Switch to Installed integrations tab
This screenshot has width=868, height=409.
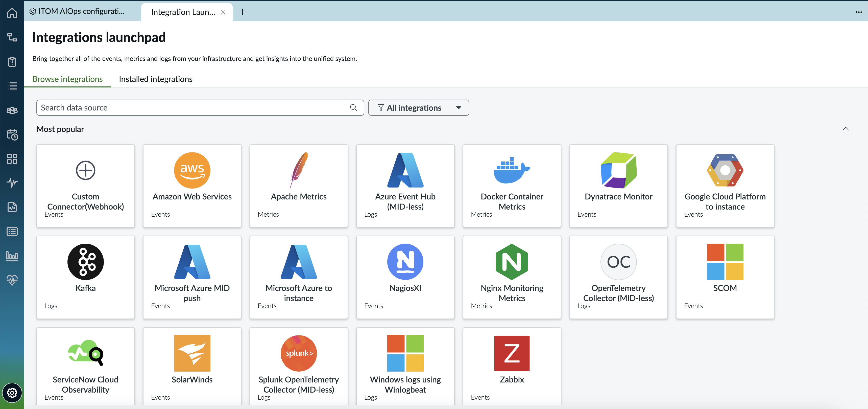pos(156,79)
